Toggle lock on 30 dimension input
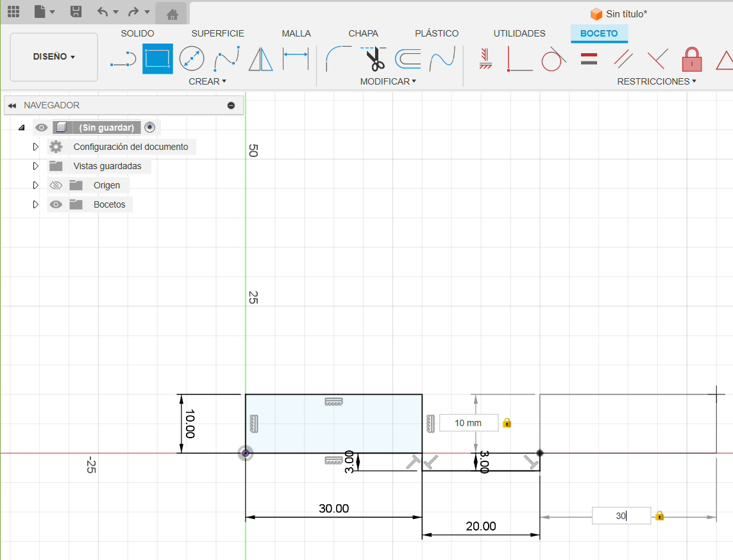 click(x=659, y=516)
